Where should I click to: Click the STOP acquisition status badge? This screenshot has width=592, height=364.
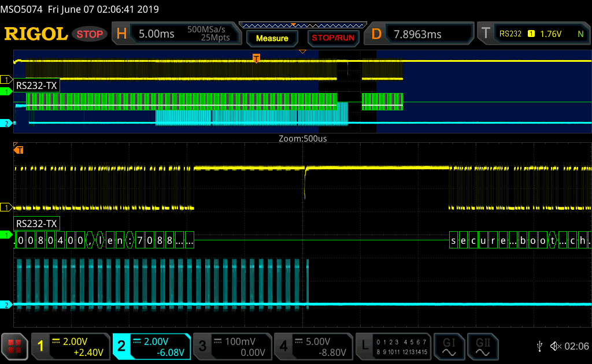(x=90, y=34)
